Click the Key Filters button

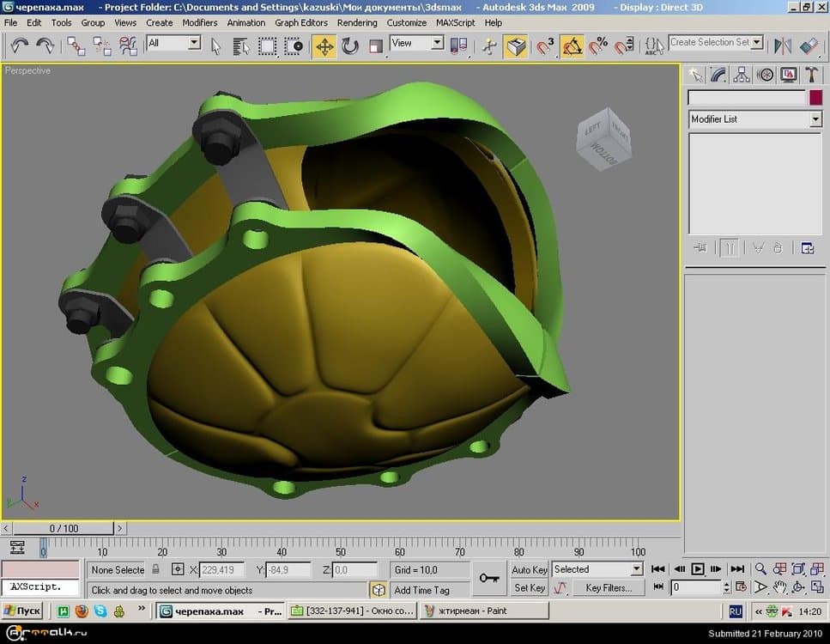[608, 588]
